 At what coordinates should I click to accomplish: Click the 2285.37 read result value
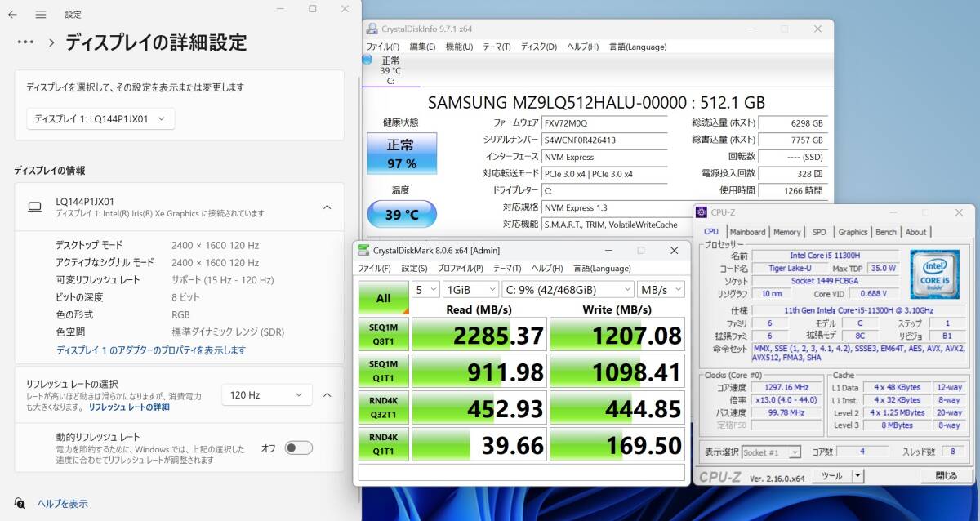coord(479,334)
